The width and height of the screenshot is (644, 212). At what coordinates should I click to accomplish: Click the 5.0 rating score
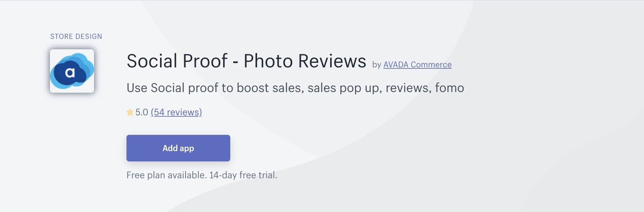pyautogui.click(x=142, y=112)
